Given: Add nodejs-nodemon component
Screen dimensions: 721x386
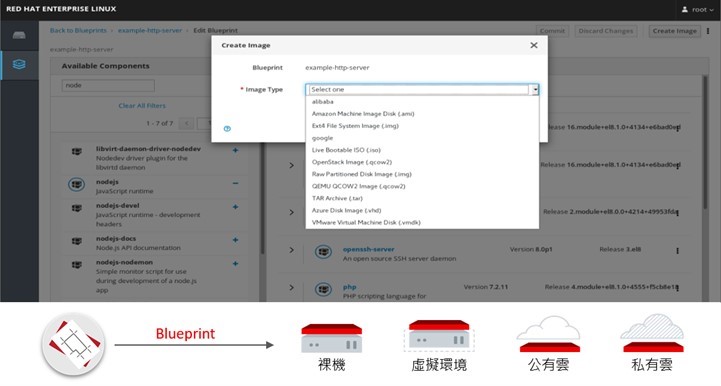Looking at the screenshot, I should [235, 264].
